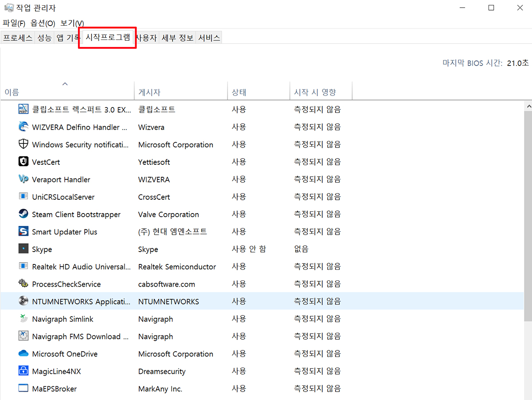Viewport: 532px width, 400px height.
Task: Click the UniCRSLocalServer icon
Action: [23, 197]
